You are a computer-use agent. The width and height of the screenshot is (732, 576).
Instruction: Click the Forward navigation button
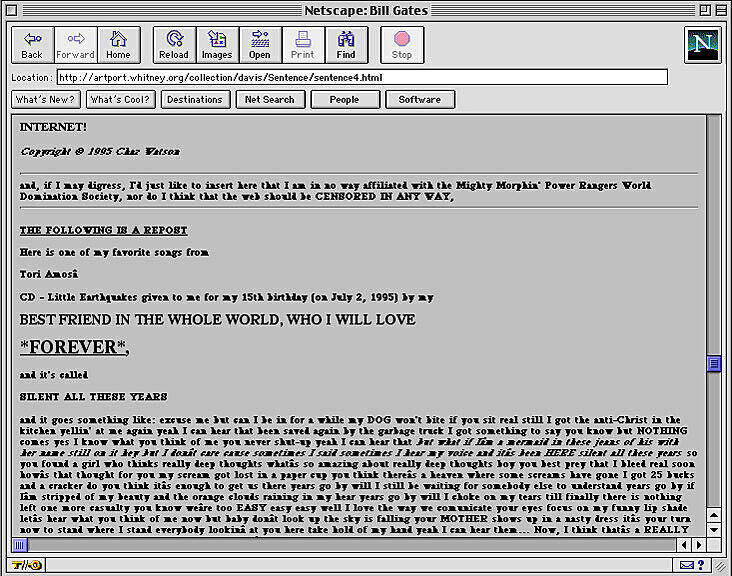tap(75, 44)
